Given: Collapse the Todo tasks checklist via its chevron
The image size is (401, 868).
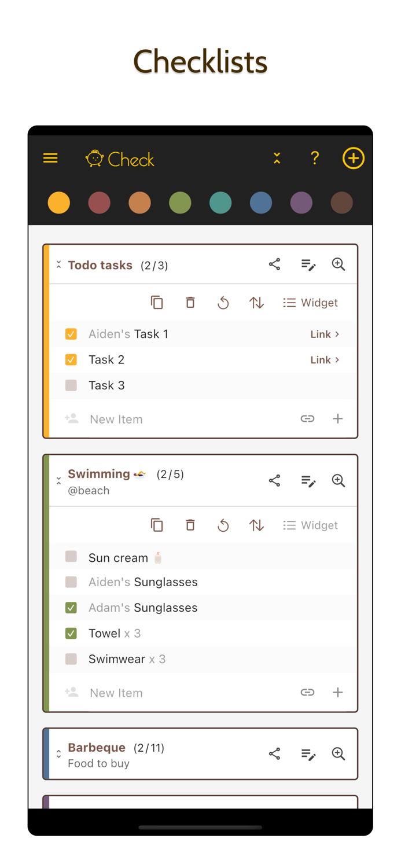Looking at the screenshot, I should 58,264.
